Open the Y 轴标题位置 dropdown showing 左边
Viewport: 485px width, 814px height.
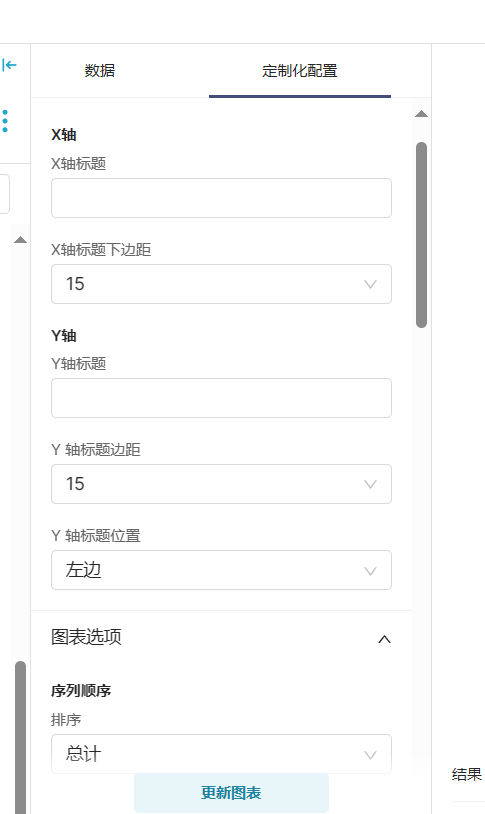221,570
